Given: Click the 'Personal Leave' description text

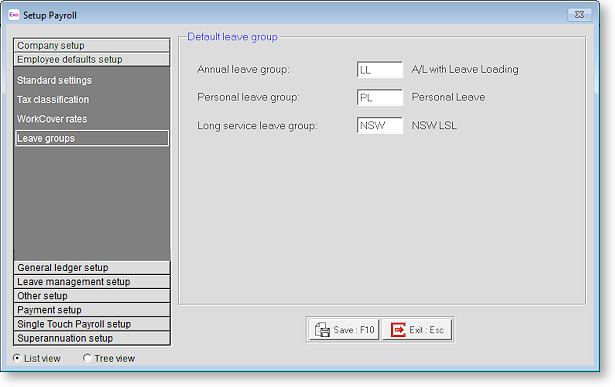Looking at the screenshot, I should coord(448,97).
